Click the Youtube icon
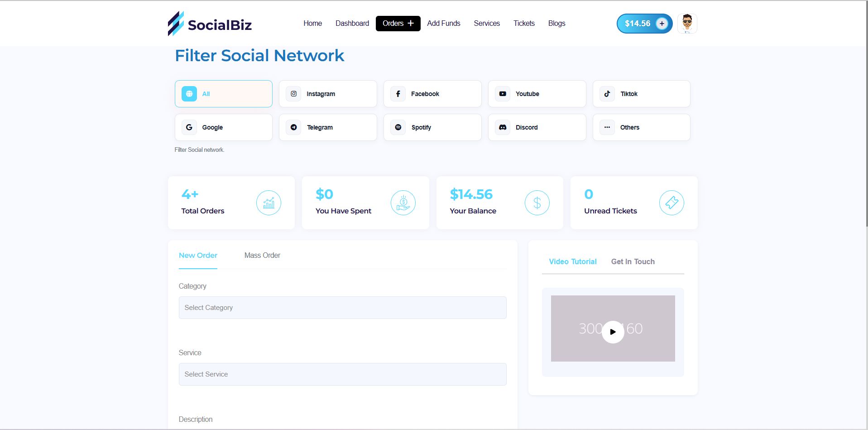Viewport: 868px width, 430px height. pos(503,94)
